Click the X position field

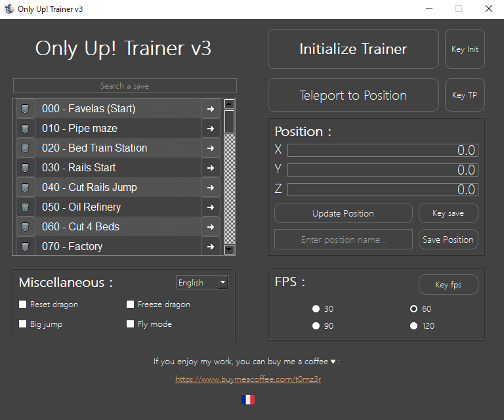point(383,150)
